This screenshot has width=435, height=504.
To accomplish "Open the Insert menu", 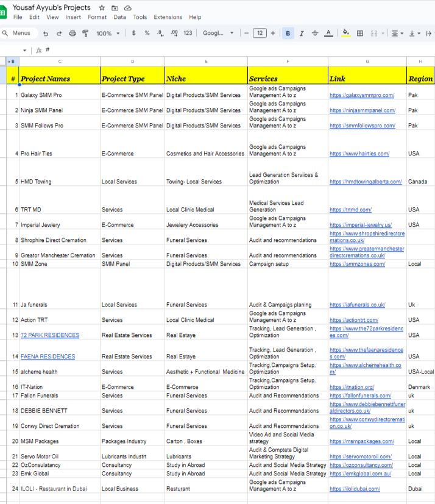I will click(73, 17).
